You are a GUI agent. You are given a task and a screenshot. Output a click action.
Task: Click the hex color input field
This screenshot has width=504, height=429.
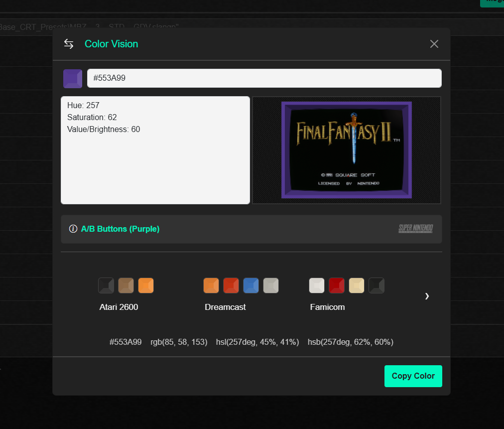[264, 78]
